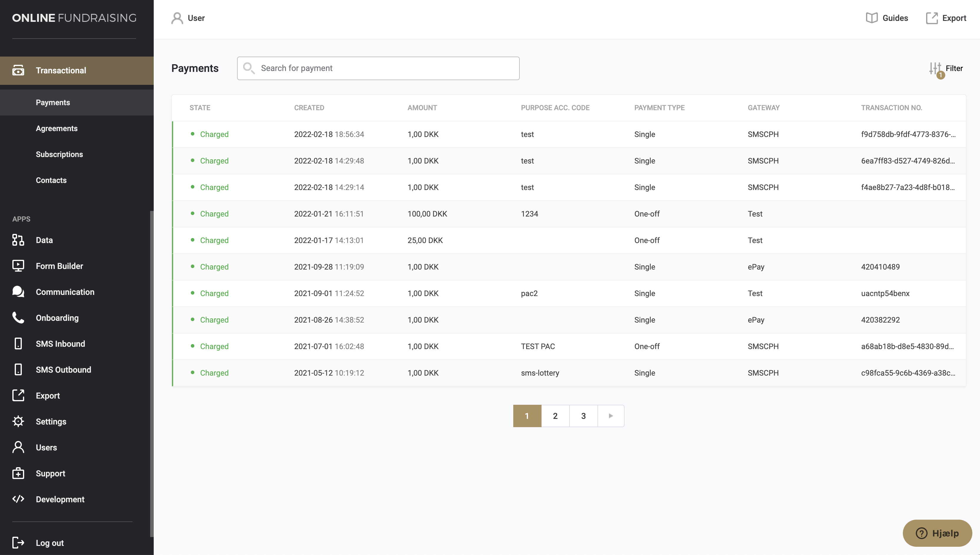Screen dimensions: 980x555
Task: Click the sms-lottery purpose code
Action: [540, 373]
